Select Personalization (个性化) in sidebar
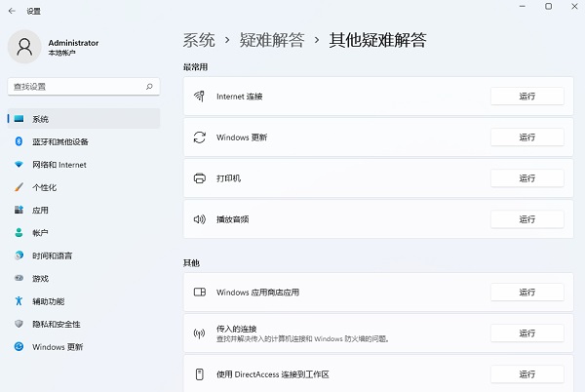This screenshot has height=392, width=585. tap(44, 187)
